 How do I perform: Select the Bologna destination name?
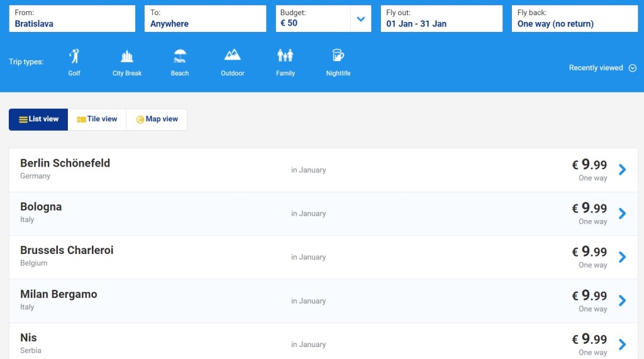(x=41, y=207)
